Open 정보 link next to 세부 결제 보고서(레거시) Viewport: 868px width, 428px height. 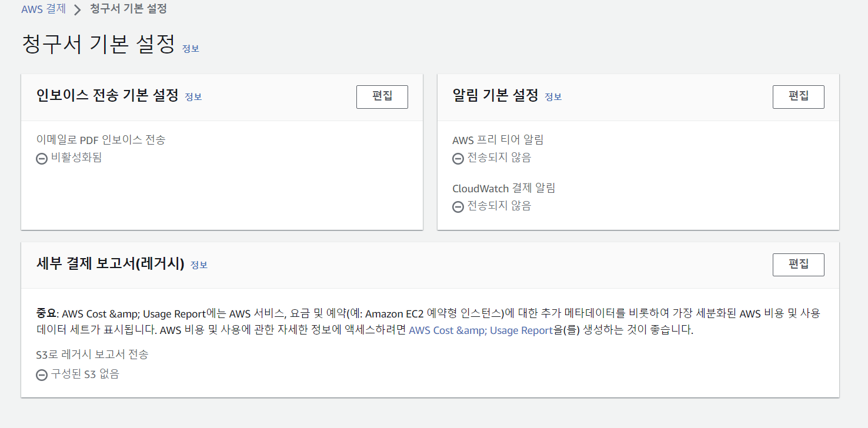tap(199, 265)
